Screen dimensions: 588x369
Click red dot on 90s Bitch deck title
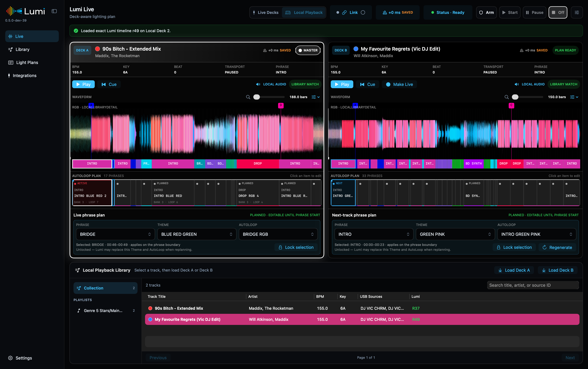97,49
